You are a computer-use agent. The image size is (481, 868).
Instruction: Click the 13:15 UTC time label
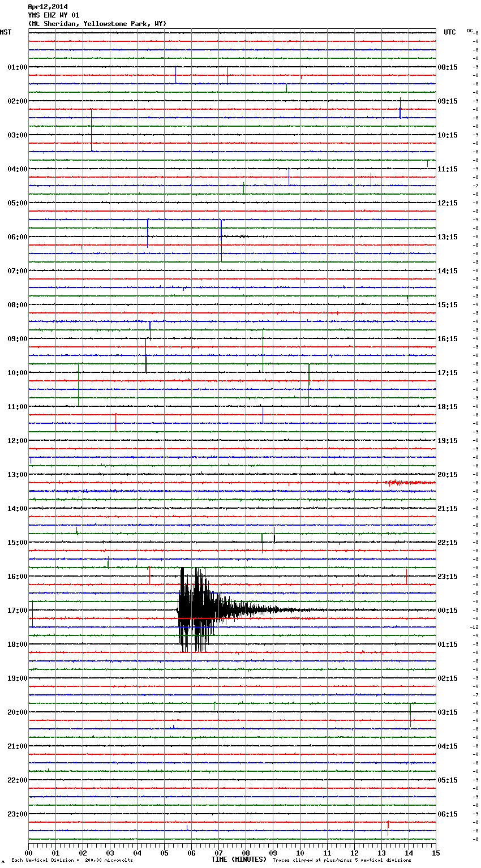tap(448, 237)
